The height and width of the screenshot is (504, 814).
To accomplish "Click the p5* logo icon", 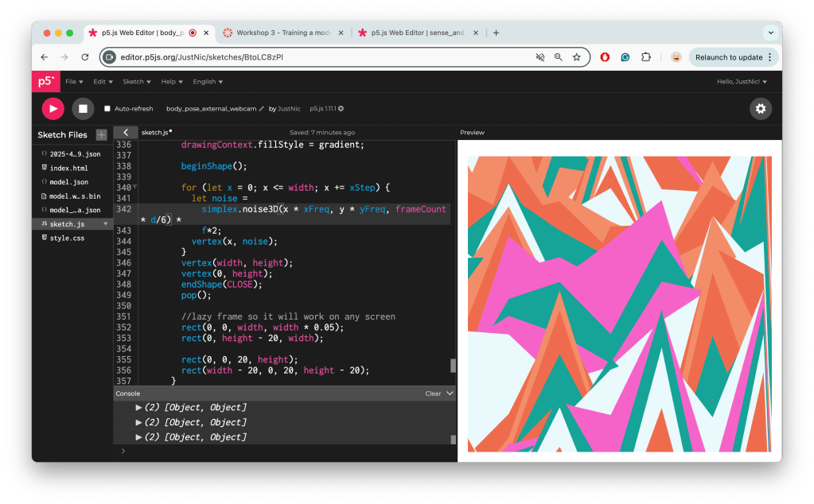I will point(45,81).
